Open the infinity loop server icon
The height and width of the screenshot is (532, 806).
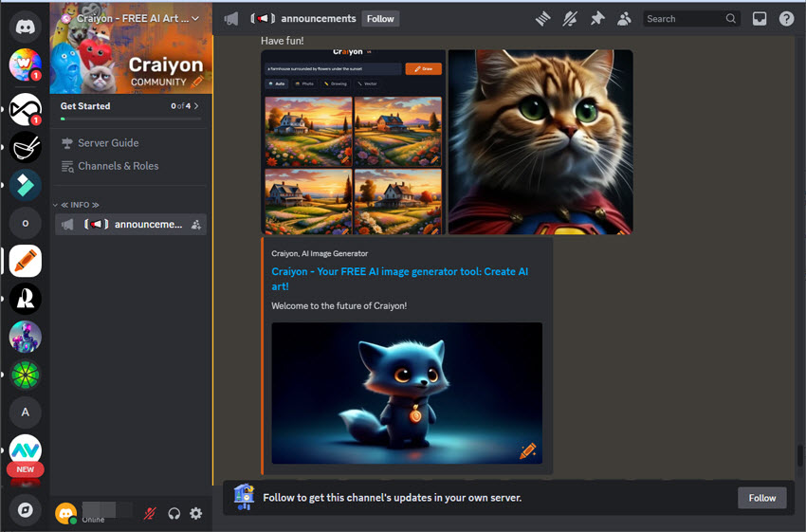click(25, 109)
